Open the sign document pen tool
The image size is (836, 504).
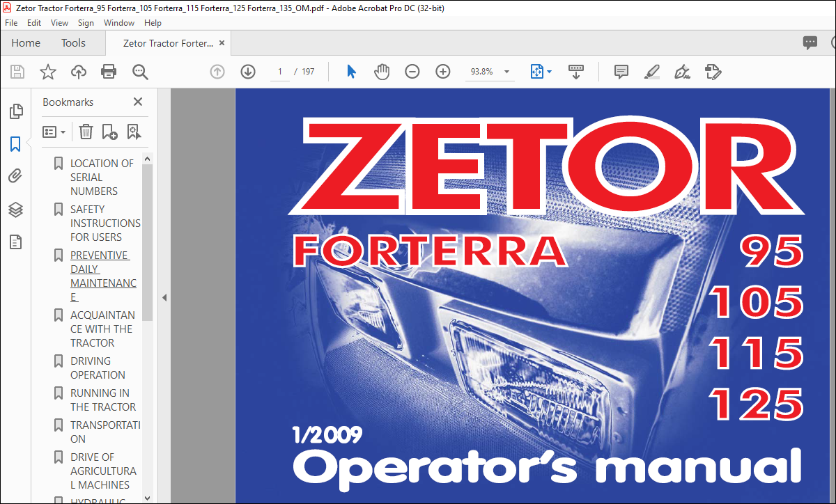point(683,72)
